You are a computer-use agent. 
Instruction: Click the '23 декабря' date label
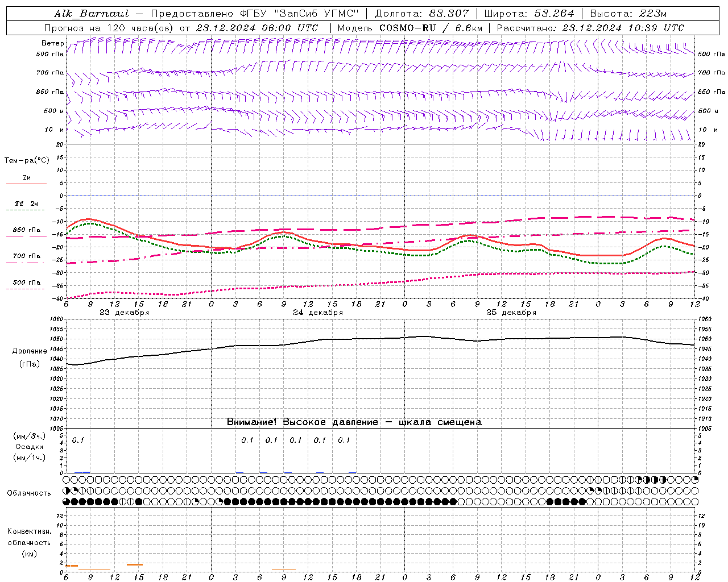click(125, 313)
